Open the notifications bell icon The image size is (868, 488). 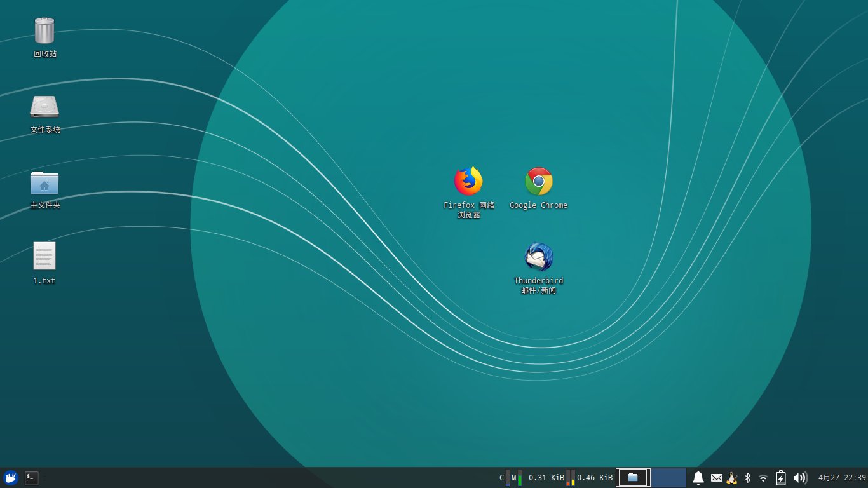(x=698, y=478)
